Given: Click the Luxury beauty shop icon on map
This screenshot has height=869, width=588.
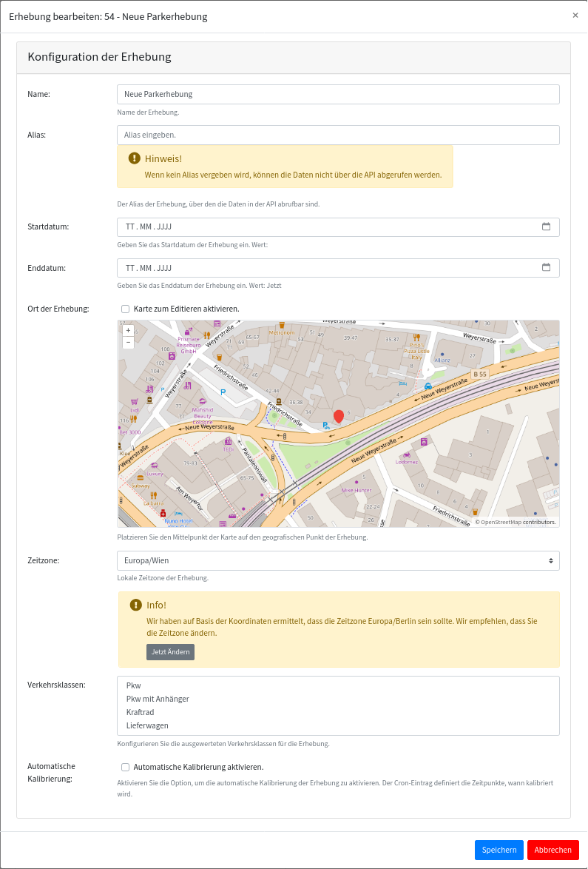Looking at the screenshot, I should point(155,466).
